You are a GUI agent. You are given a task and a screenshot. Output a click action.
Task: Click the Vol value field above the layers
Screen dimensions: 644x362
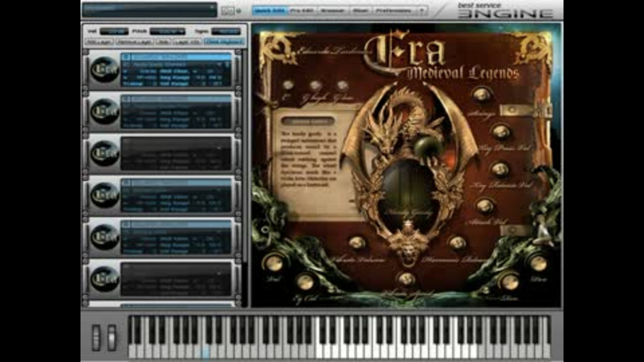click(x=114, y=32)
